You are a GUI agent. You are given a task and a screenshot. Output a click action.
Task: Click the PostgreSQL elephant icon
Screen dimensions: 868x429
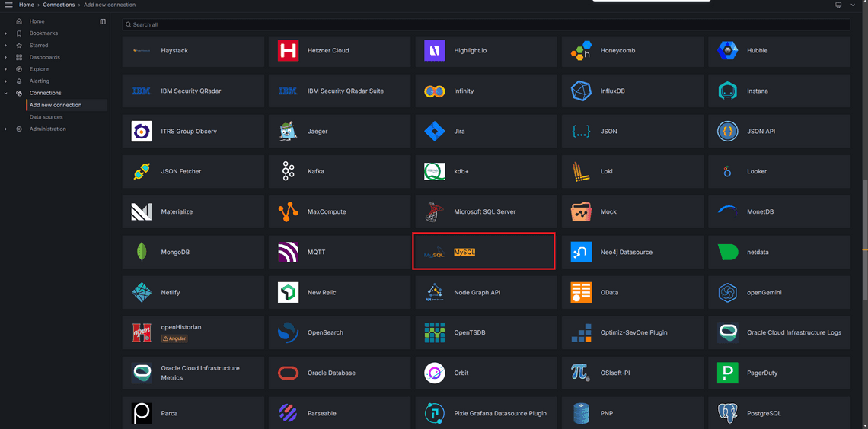(x=727, y=414)
